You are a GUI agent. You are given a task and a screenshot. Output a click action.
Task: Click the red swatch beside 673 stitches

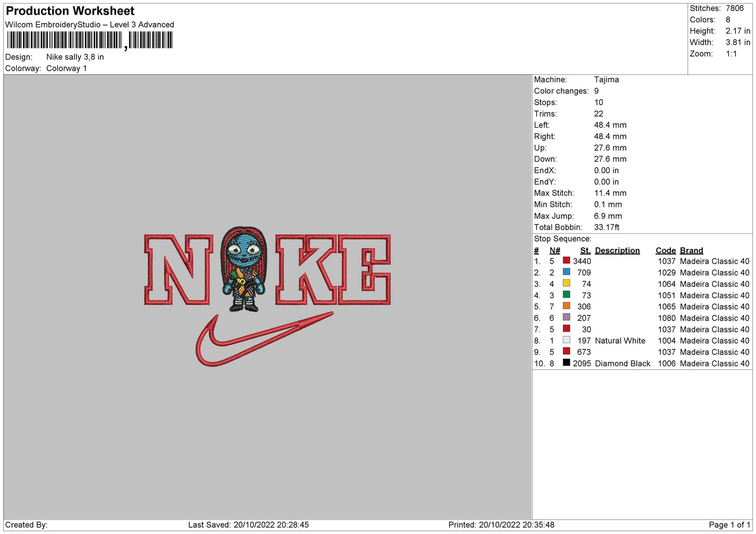566,351
